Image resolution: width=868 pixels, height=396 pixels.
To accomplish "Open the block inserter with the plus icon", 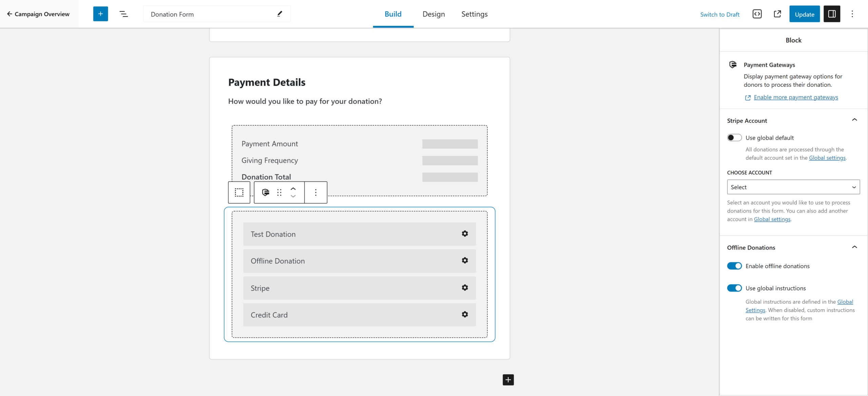I will point(100,14).
